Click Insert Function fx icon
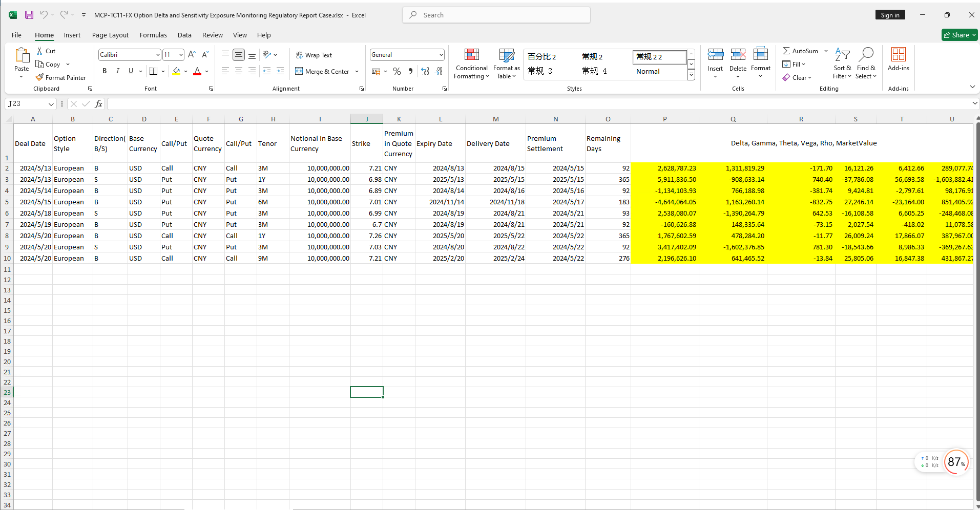Screen dimensions: 980x510 coord(99,104)
